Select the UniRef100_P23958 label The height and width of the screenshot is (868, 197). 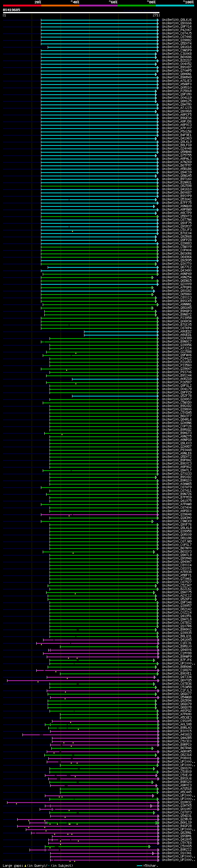177,318
